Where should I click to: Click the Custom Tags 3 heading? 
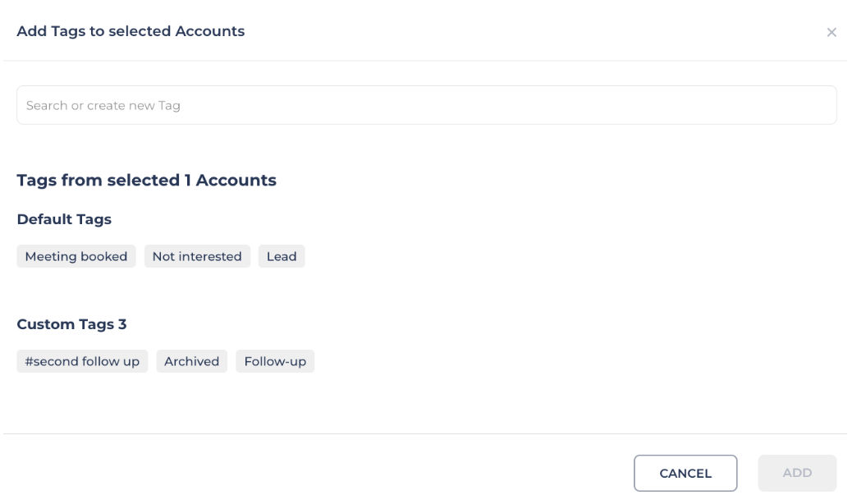(71, 324)
